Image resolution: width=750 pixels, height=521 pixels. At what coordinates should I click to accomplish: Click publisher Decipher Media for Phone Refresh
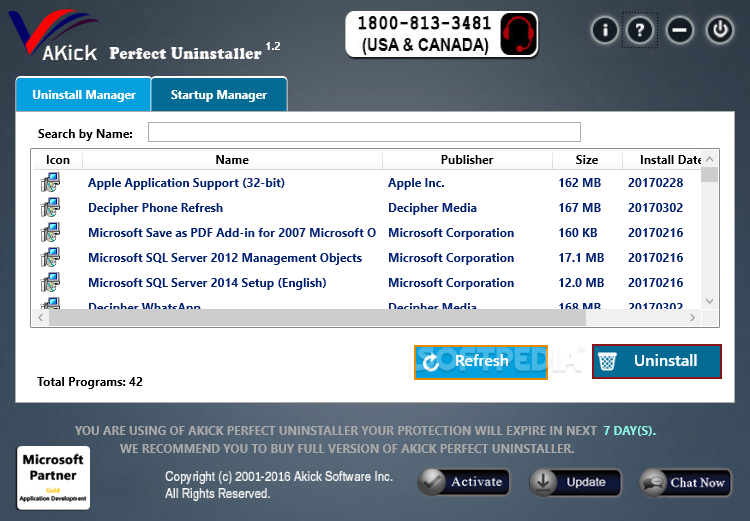tap(432, 208)
